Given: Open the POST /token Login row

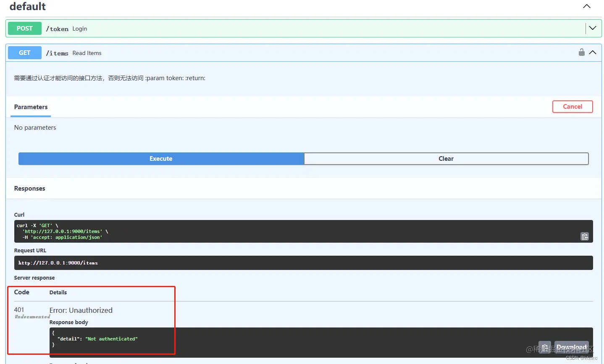Looking at the screenshot, I should click(x=303, y=29).
